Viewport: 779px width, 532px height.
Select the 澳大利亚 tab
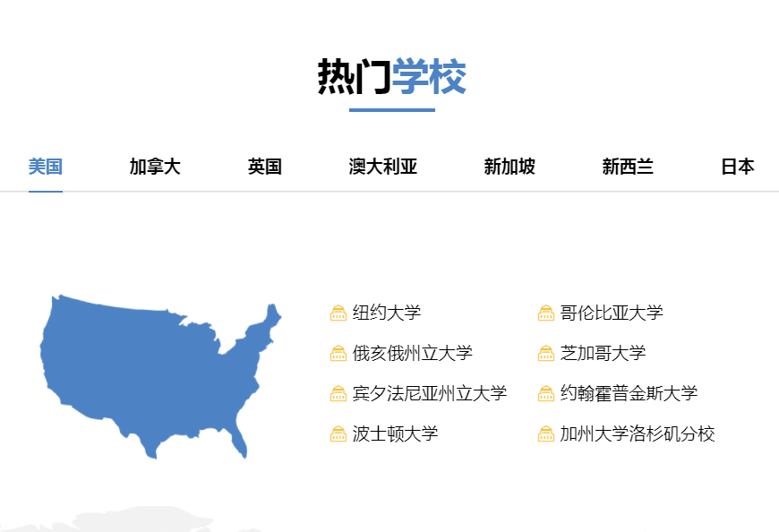pos(383,166)
